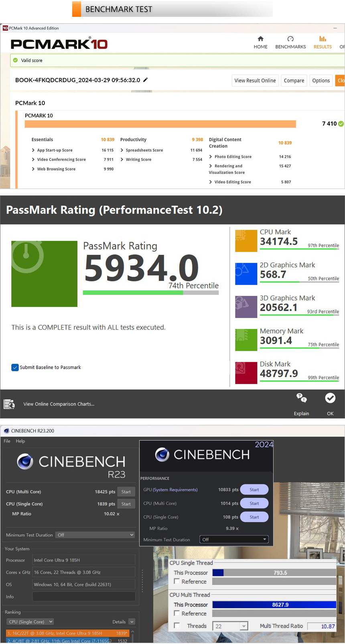Click the Explain question mark icon
The image size is (345, 644).
coord(301,398)
